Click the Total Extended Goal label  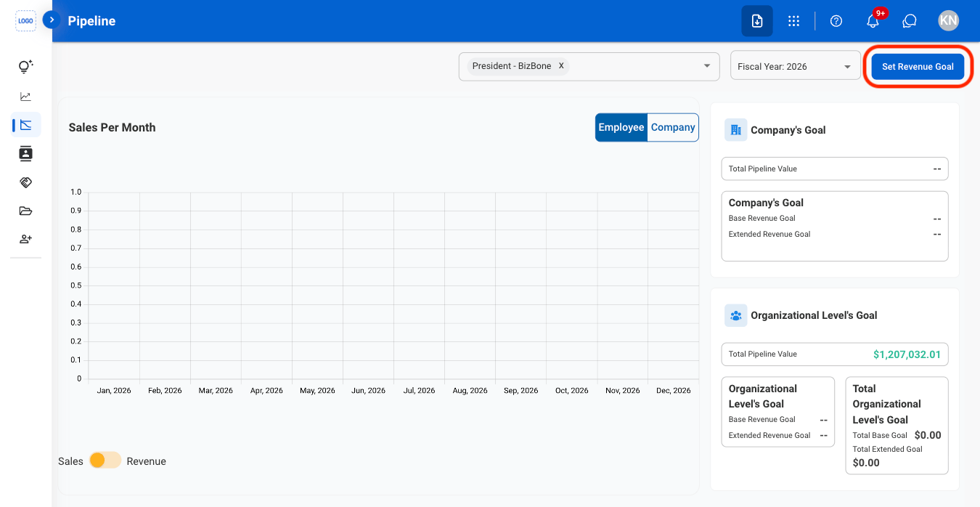[x=888, y=449]
